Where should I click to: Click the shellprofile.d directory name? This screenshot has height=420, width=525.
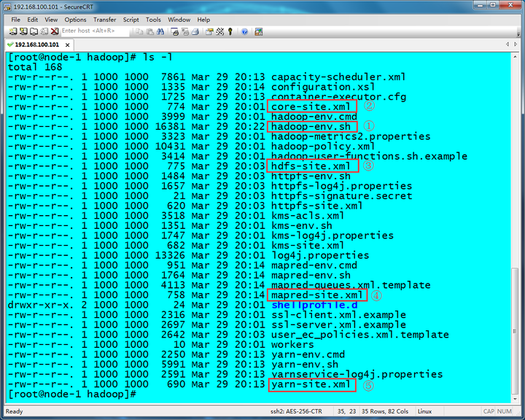coord(314,305)
